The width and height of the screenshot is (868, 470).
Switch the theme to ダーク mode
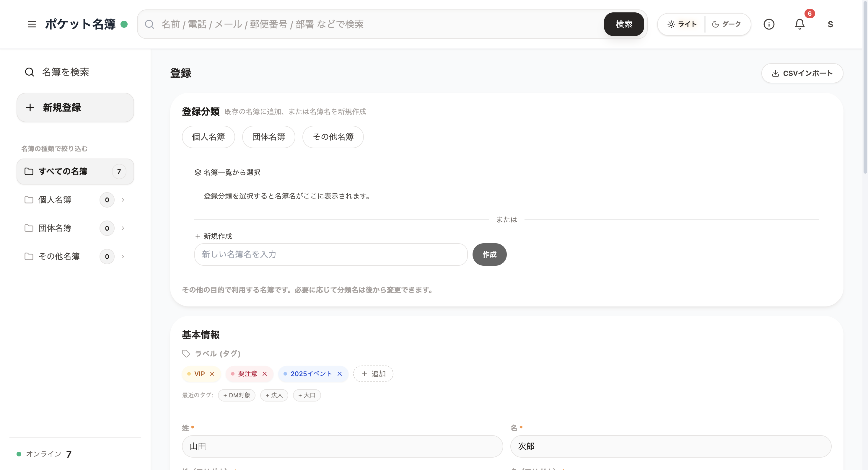click(727, 24)
